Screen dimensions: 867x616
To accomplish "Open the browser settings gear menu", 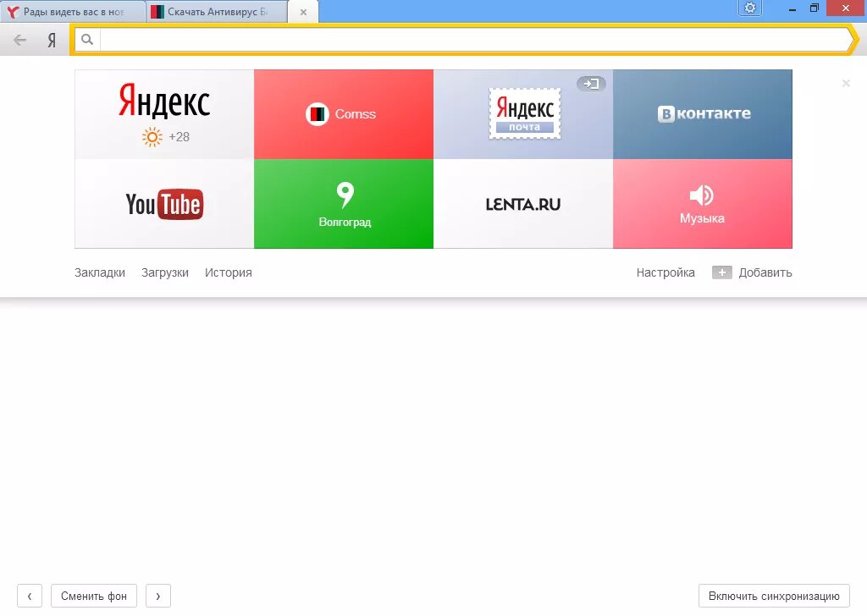I will (750, 8).
